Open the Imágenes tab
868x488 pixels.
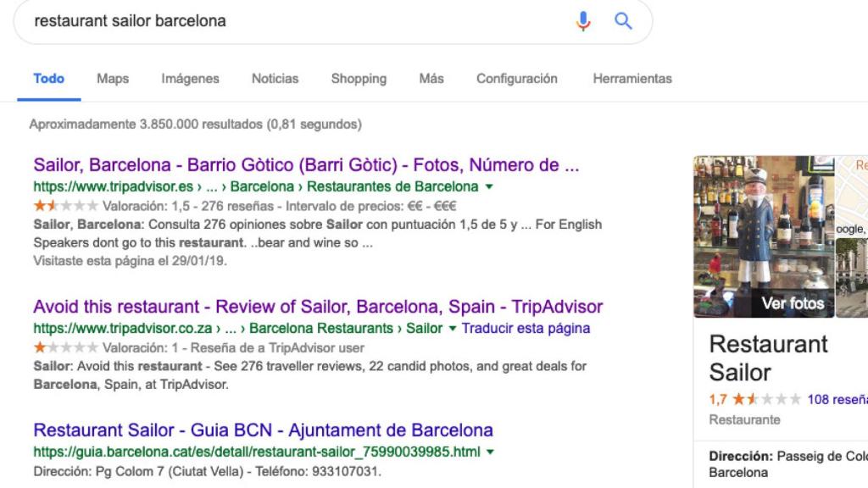click(190, 79)
